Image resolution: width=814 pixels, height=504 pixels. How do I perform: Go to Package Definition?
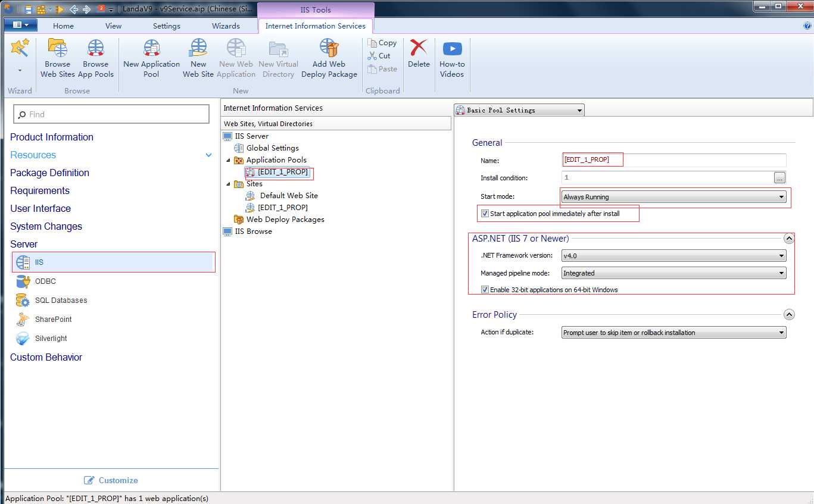[49, 173]
